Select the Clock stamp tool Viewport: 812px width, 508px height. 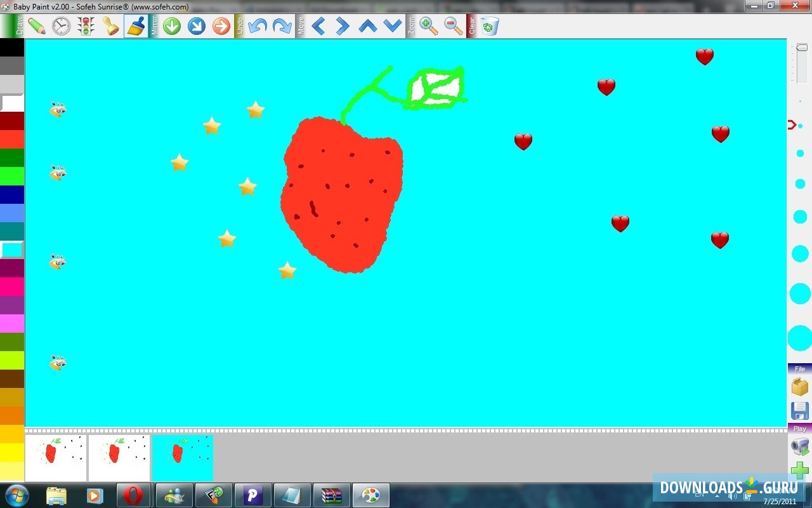point(61,25)
